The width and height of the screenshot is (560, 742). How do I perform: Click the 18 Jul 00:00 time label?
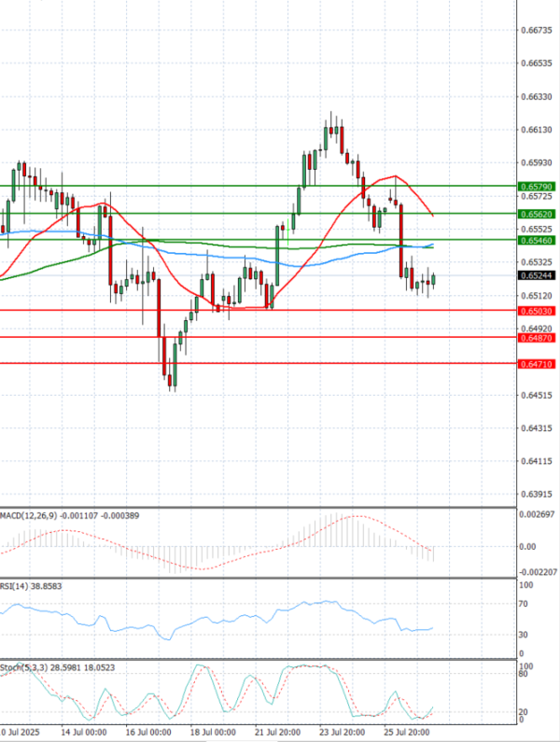(x=213, y=733)
